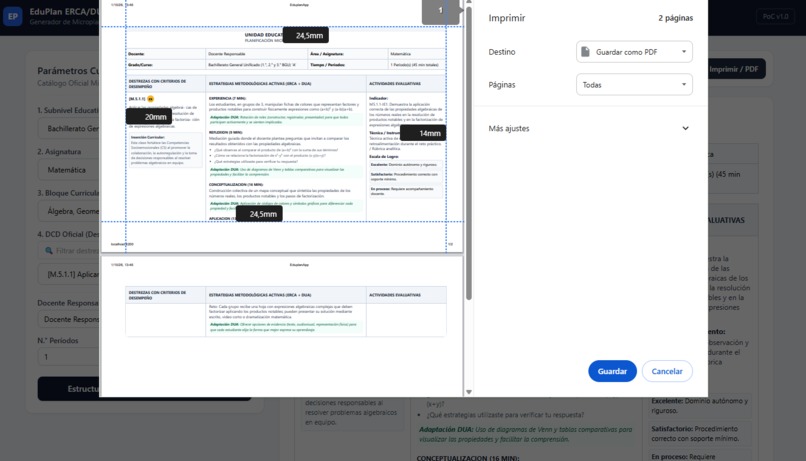Click the left margin 20mm field

coord(149,117)
